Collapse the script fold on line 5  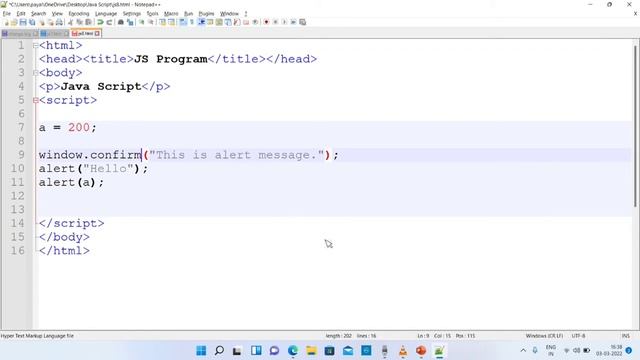point(36,100)
